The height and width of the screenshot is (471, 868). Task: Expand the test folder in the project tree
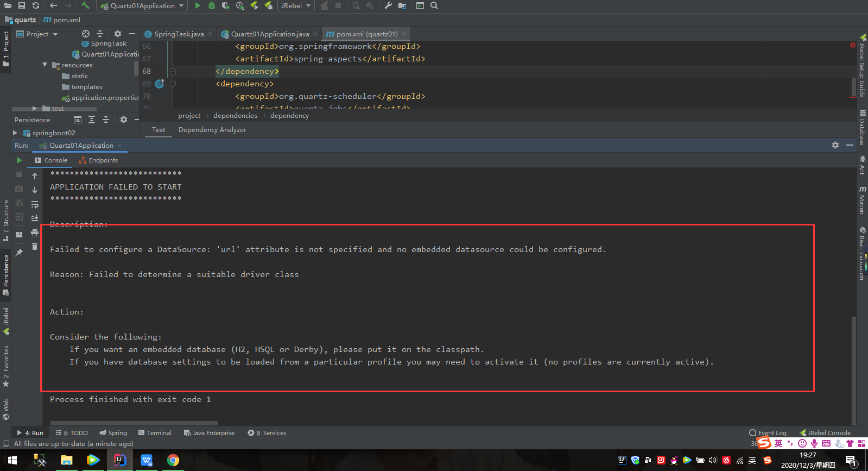click(x=35, y=109)
